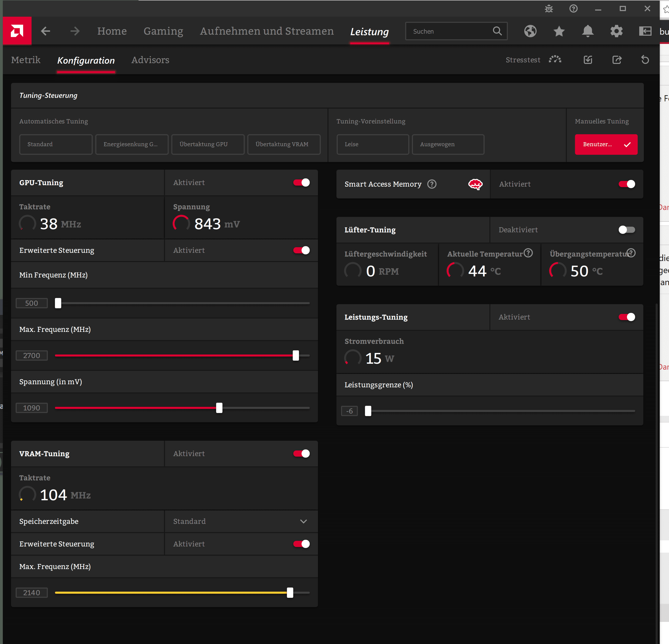Click the reset tuning profile icon
Image resolution: width=669 pixels, height=644 pixels.
(645, 60)
